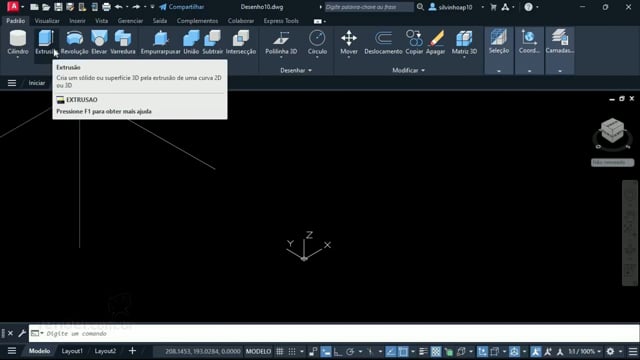640x360 pixels.
Task: Select the Elevar loft tool
Action: point(99,42)
